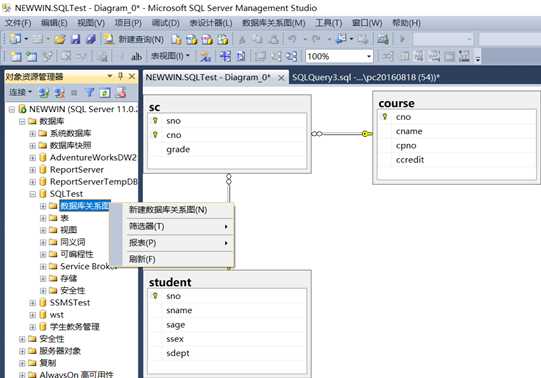Viewport: 541px width, 378px height.
Task: Open the Help (帮助) menu
Action: 406,23
